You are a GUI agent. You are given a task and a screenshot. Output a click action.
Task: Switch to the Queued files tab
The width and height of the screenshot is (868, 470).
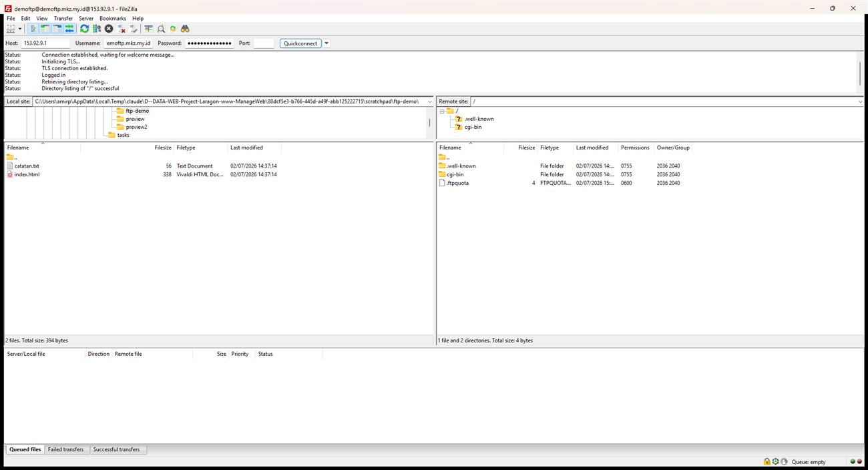pos(25,449)
